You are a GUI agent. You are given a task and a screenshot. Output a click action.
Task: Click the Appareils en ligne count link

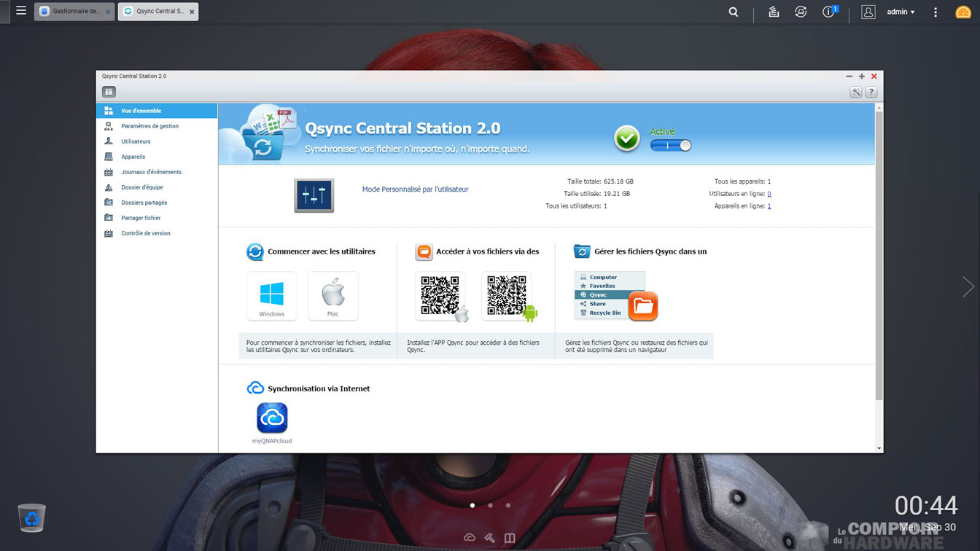coord(769,206)
